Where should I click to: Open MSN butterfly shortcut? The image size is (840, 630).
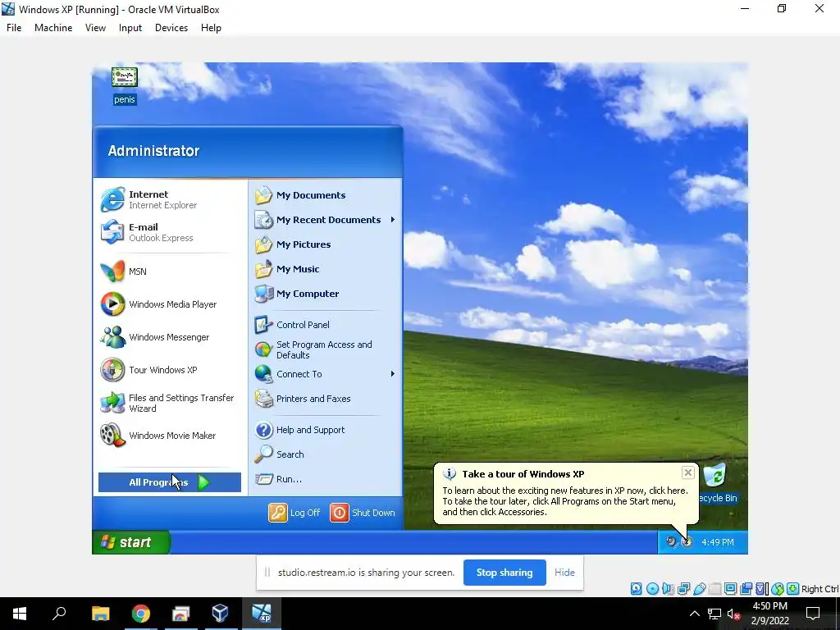(x=171, y=271)
